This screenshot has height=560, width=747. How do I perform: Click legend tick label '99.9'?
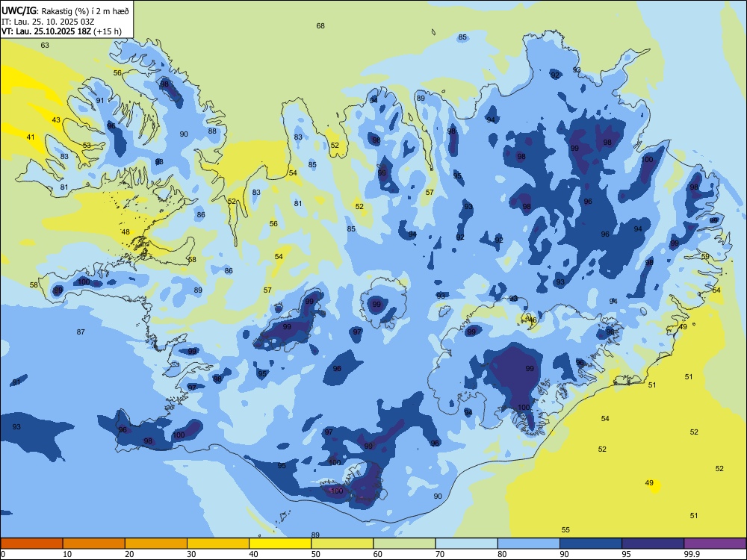click(691, 554)
